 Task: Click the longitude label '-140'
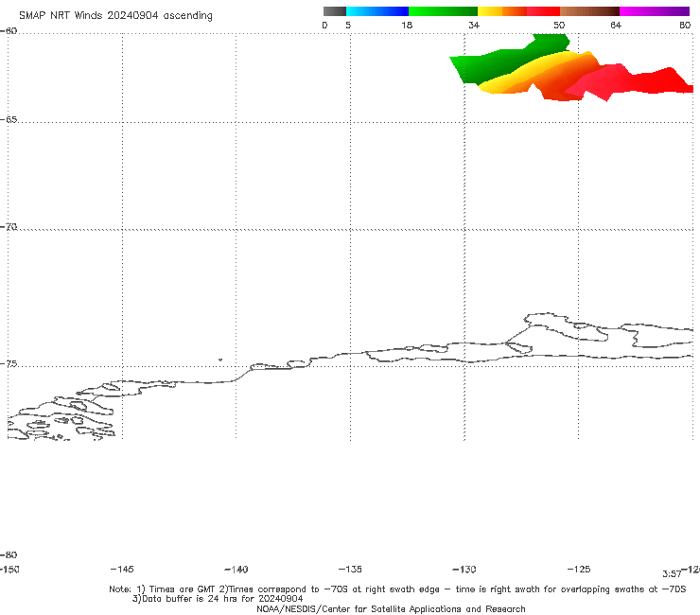click(x=236, y=569)
